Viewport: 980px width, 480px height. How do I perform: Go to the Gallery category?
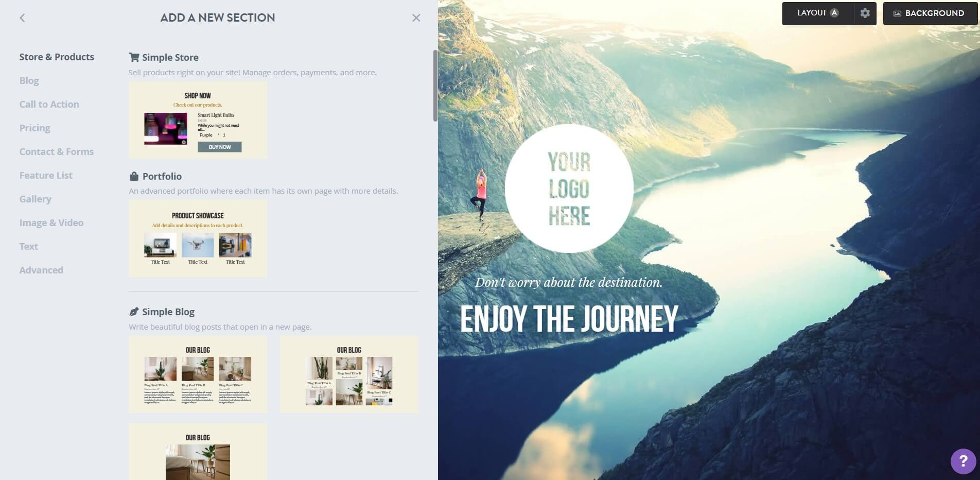36,199
